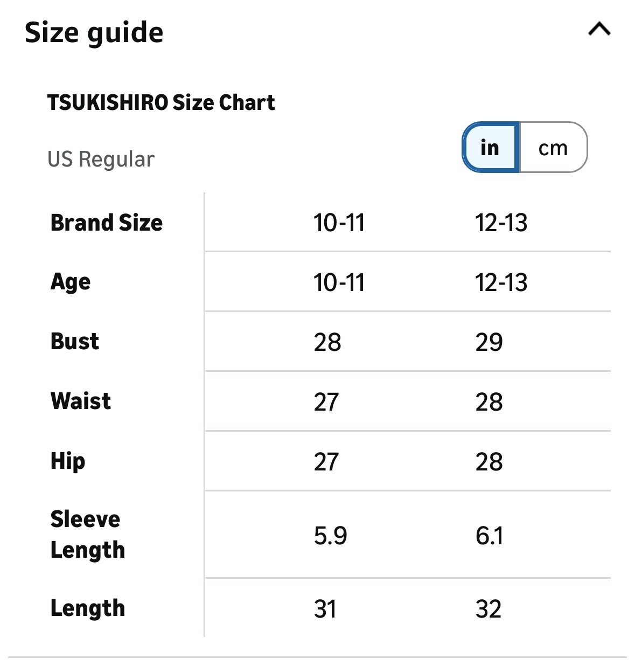Select the Hip row label
Screen dimensions: 635x672
pyautogui.click(x=68, y=461)
